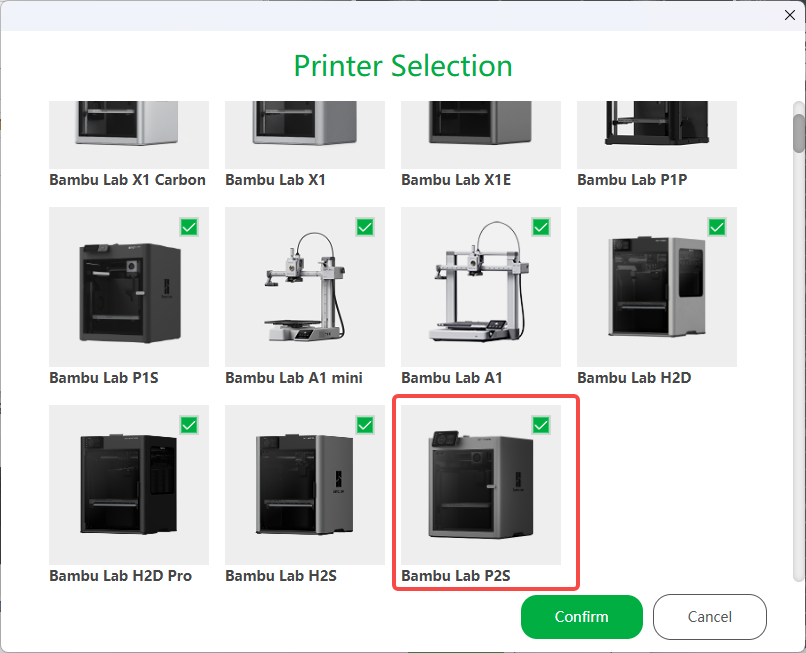Click the Bambu Lab P1S label
Image resolution: width=806 pixels, height=653 pixels.
click(x=104, y=378)
